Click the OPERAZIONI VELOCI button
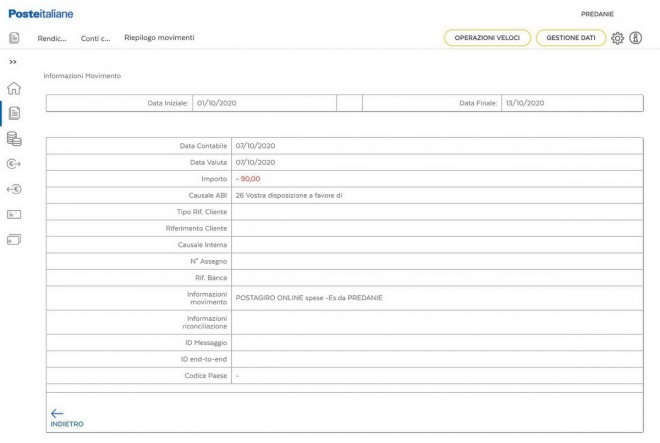The image size is (660, 443). tap(487, 38)
